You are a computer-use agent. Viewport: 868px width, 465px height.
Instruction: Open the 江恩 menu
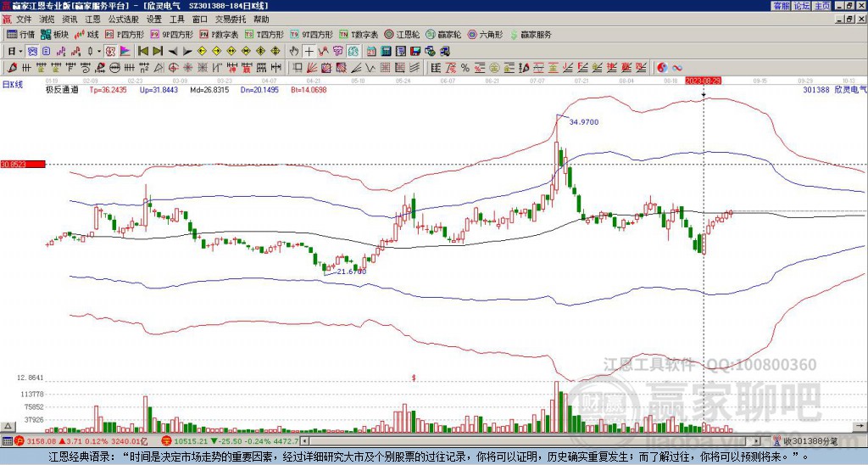coord(92,20)
